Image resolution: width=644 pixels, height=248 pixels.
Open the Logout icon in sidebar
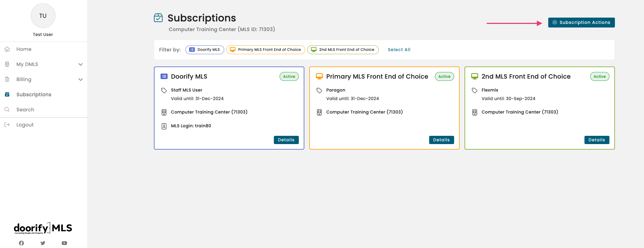pos(7,125)
